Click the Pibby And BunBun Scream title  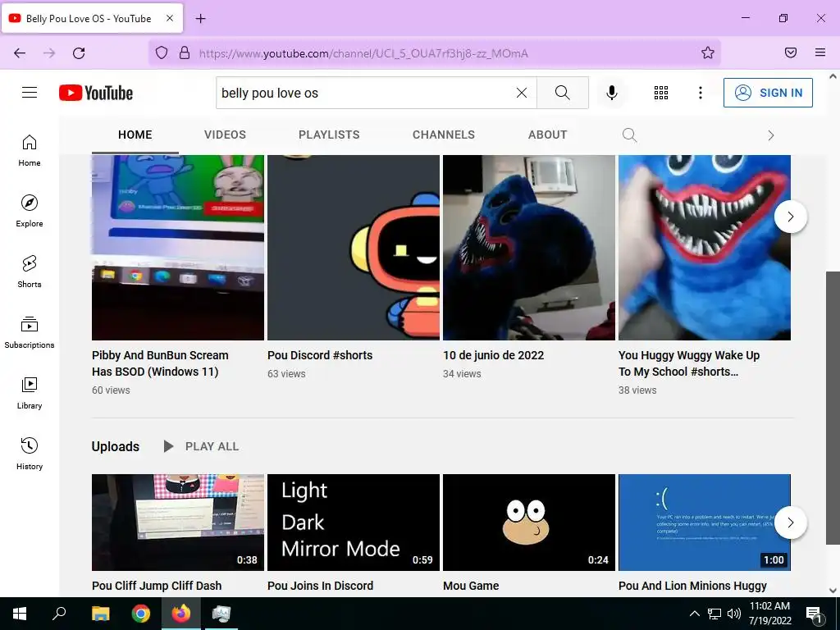pyautogui.click(x=160, y=363)
